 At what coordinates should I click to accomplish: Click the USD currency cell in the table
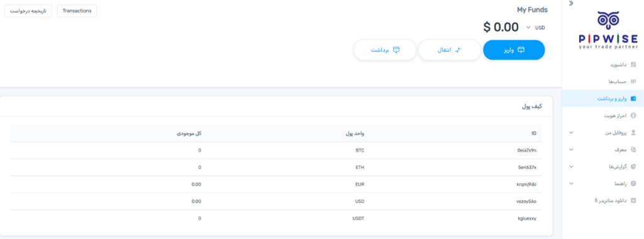[x=360, y=201]
